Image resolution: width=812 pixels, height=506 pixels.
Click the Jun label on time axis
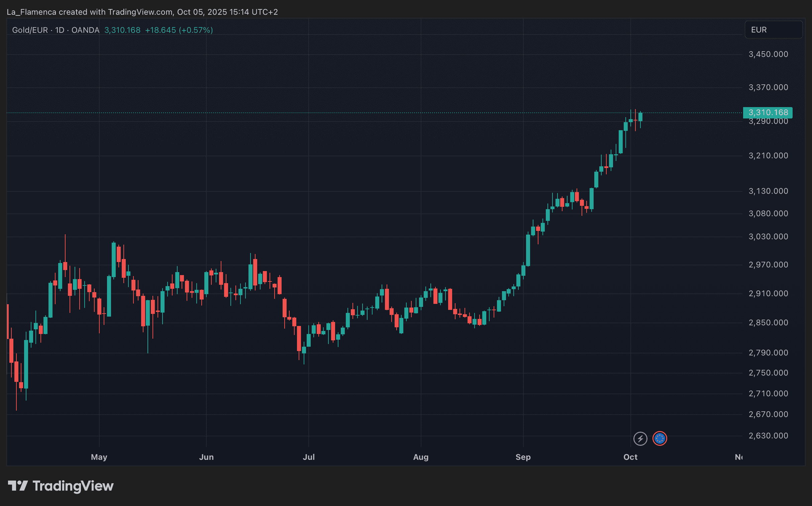click(206, 457)
